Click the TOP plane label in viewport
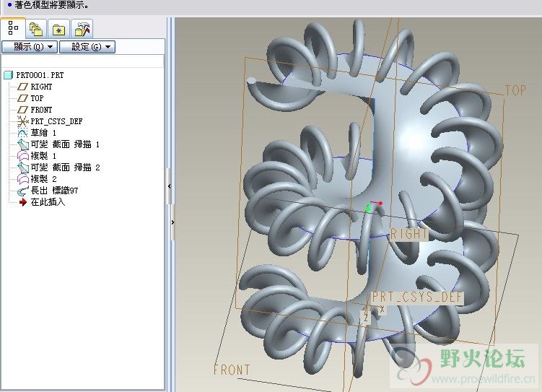Screen dimensions: 542x392 515,90
